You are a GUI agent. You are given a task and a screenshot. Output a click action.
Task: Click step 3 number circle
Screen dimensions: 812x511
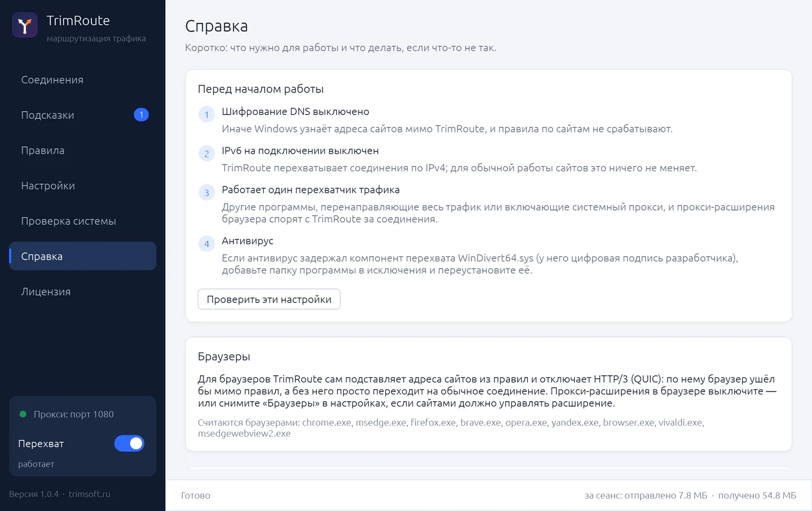[206, 193]
